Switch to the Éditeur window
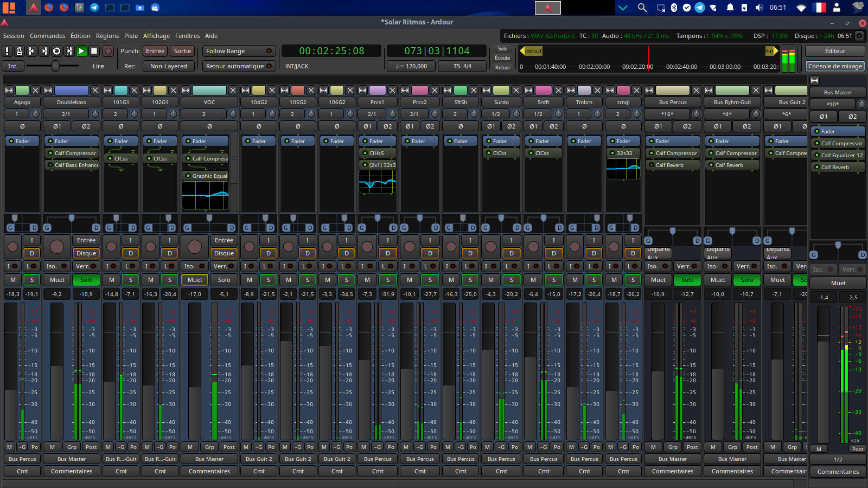The image size is (868, 488). [x=834, y=51]
